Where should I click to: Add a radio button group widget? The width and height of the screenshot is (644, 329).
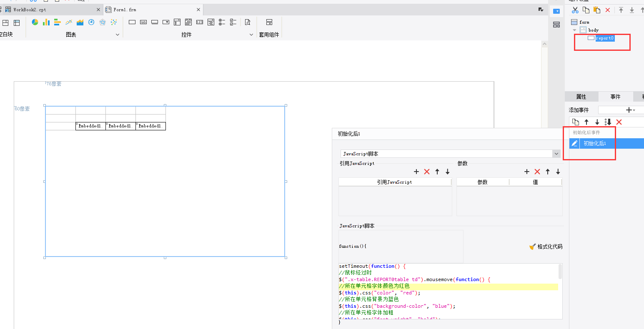tap(222, 22)
